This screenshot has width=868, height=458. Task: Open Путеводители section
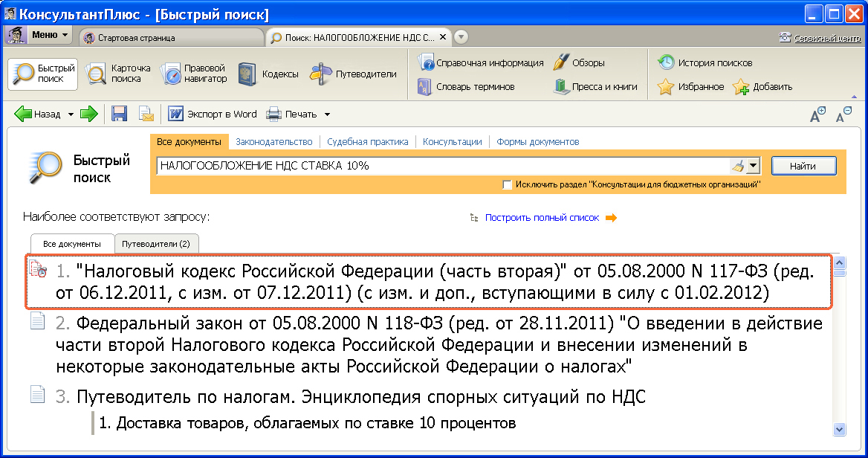tap(353, 74)
